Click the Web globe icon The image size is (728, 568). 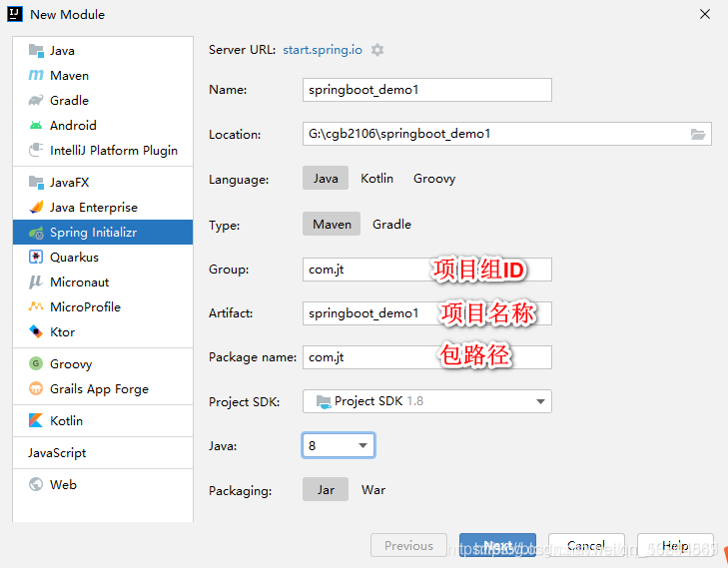[36, 484]
